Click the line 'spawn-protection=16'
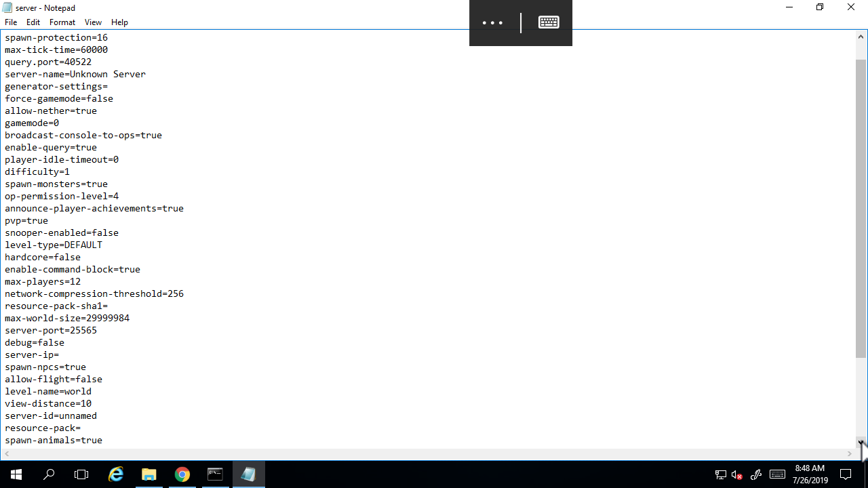Image resolution: width=868 pixels, height=488 pixels. tap(56, 37)
